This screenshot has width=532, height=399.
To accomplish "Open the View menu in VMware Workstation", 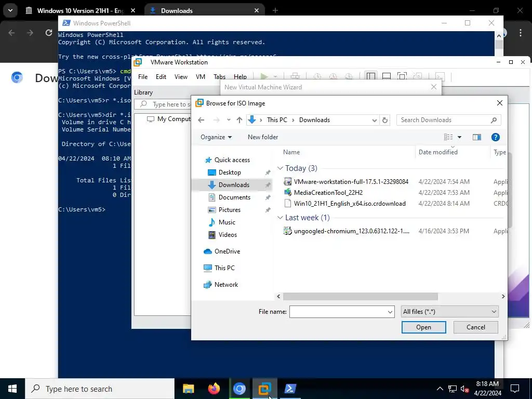I will tap(181, 77).
